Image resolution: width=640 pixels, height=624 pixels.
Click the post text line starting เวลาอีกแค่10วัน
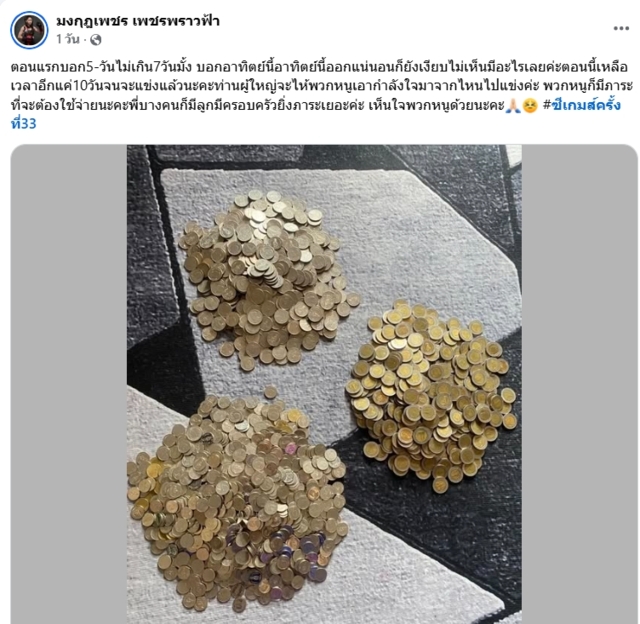pyautogui.click(x=322, y=86)
